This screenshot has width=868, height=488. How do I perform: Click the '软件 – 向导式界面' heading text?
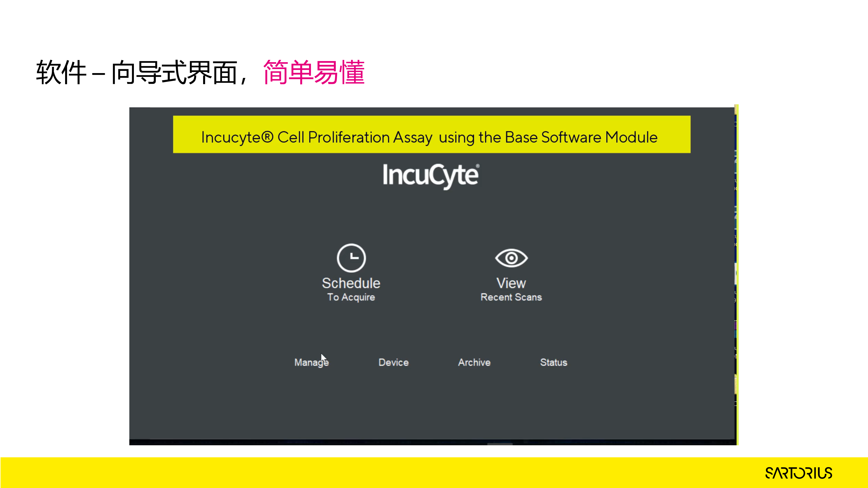(137, 72)
